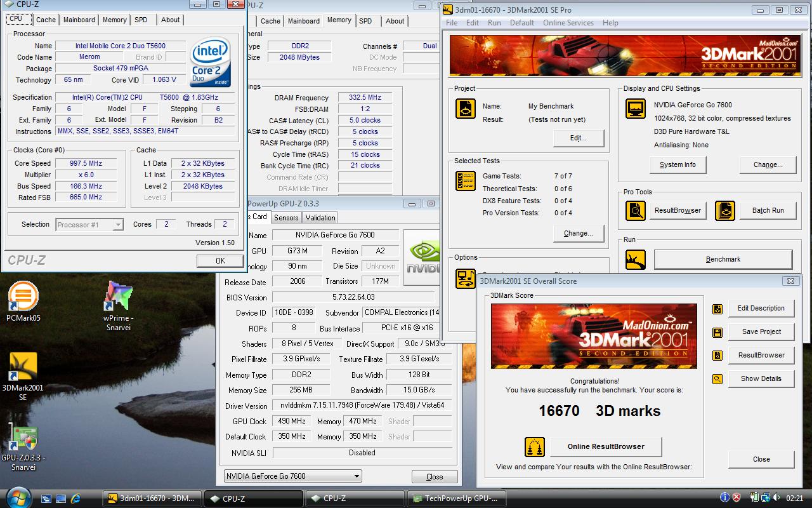Click the blue info tray icon

pyautogui.click(x=724, y=498)
